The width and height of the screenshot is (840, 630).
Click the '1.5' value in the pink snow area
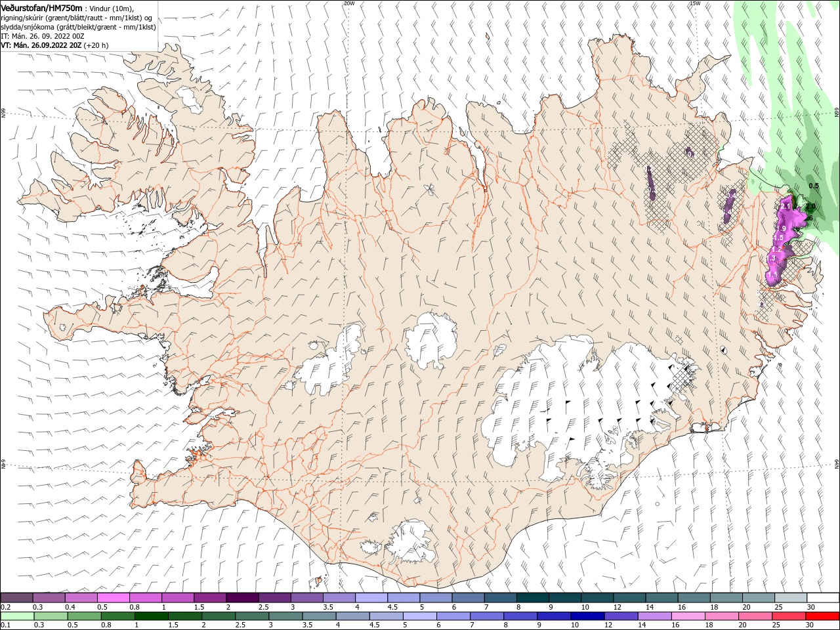779,238
